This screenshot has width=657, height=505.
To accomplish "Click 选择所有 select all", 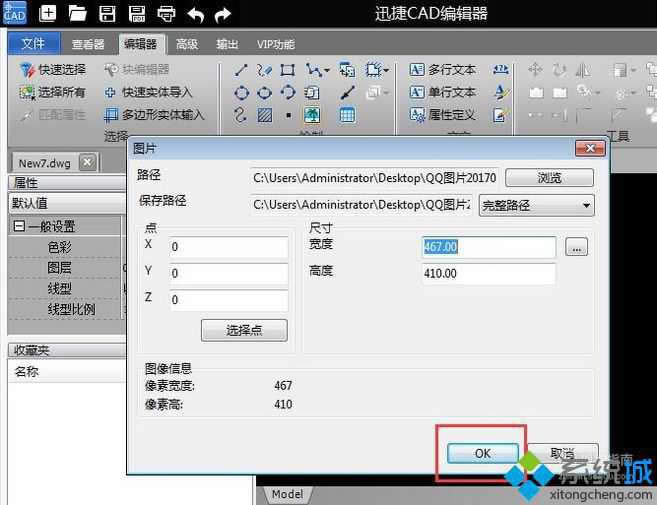I will point(52,92).
